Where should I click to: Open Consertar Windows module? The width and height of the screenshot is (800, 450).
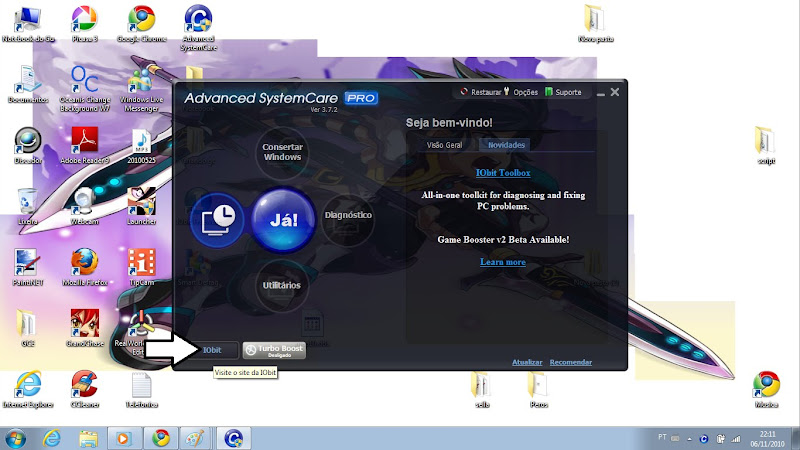(x=282, y=152)
